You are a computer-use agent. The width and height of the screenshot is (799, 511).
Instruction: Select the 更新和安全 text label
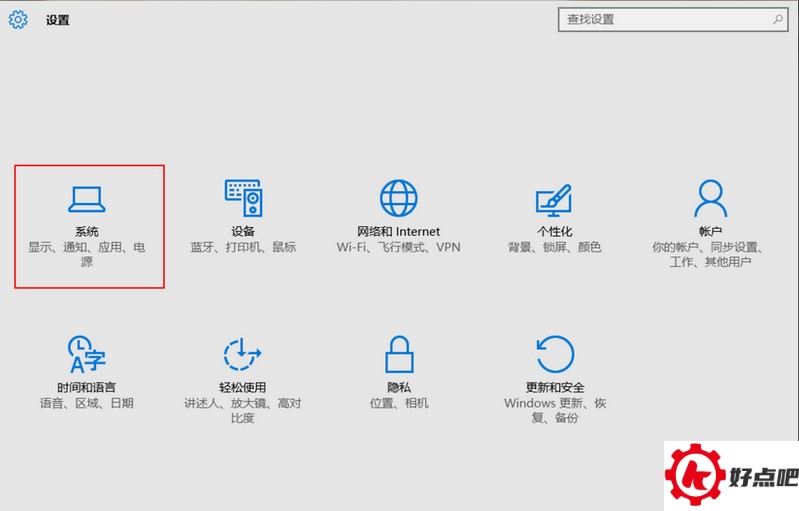tap(554, 387)
